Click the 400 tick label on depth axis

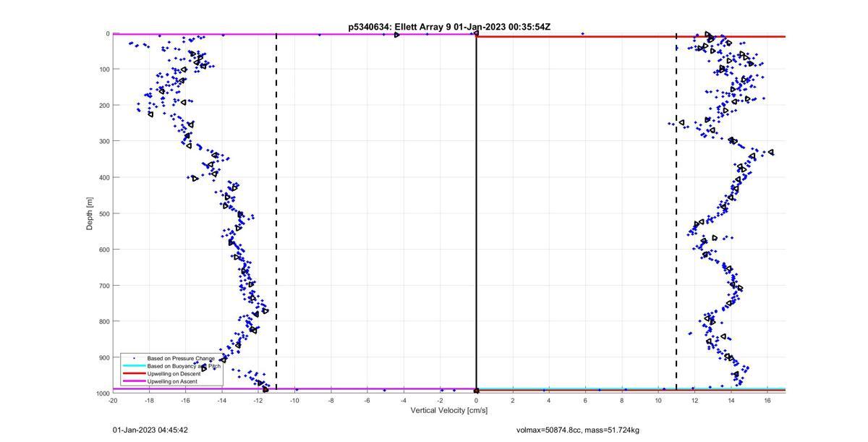point(103,177)
